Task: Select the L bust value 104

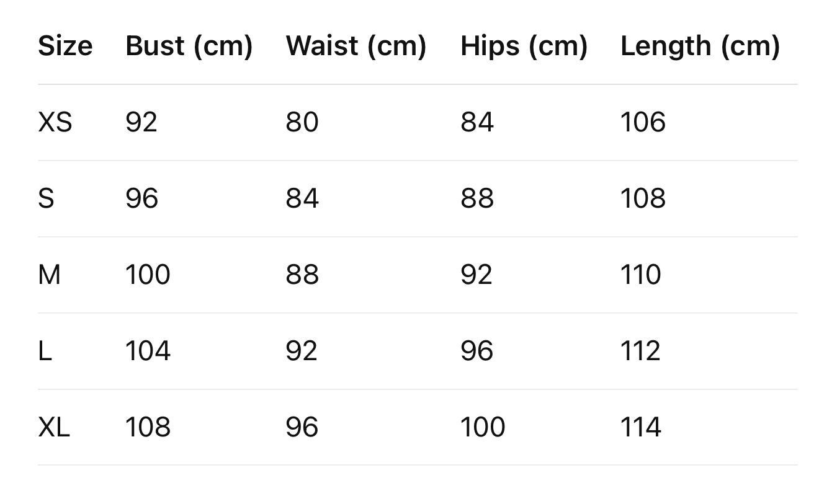Action: [148, 351]
